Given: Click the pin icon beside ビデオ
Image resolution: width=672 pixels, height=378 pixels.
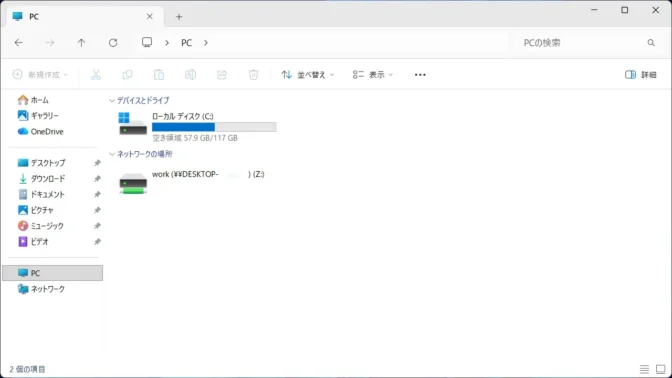Looking at the screenshot, I should pyautogui.click(x=97, y=242).
